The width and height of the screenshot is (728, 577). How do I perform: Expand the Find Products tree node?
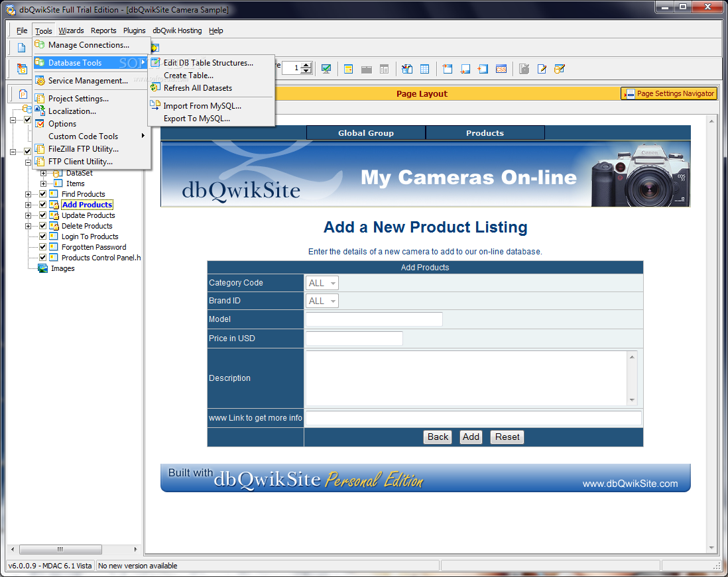tap(29, 194)
